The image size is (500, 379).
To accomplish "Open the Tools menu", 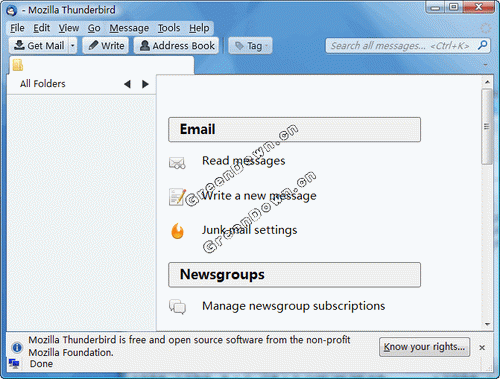I will click(x=169, y=28).
